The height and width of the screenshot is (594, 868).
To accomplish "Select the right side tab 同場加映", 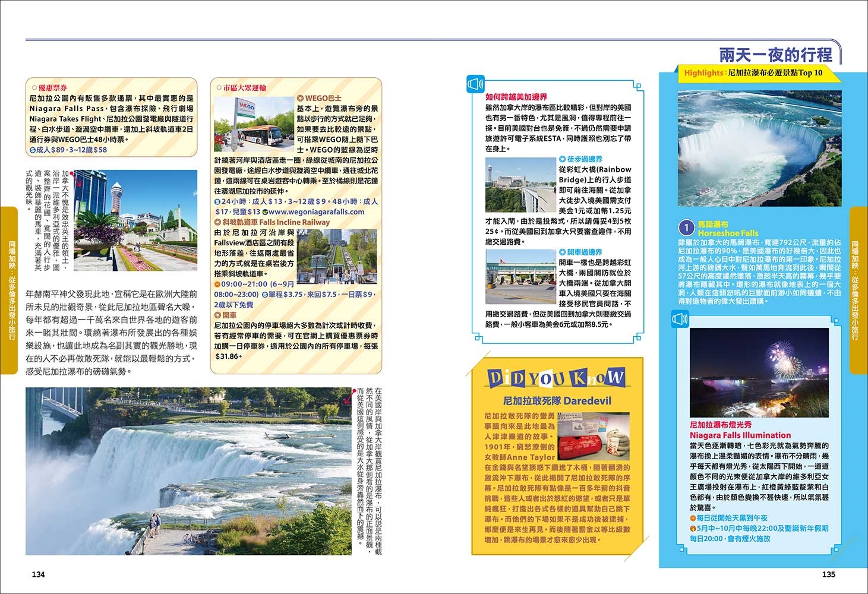I will (856, 290).
